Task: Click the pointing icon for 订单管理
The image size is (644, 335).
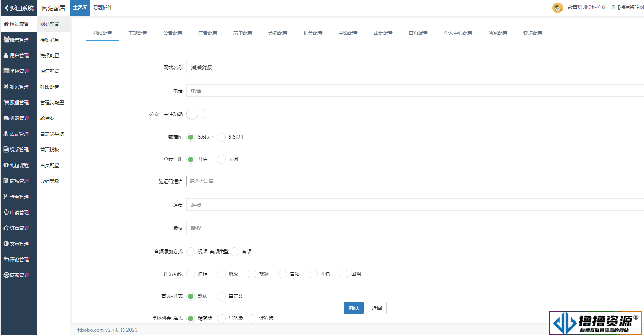Action: coord(7,228)
